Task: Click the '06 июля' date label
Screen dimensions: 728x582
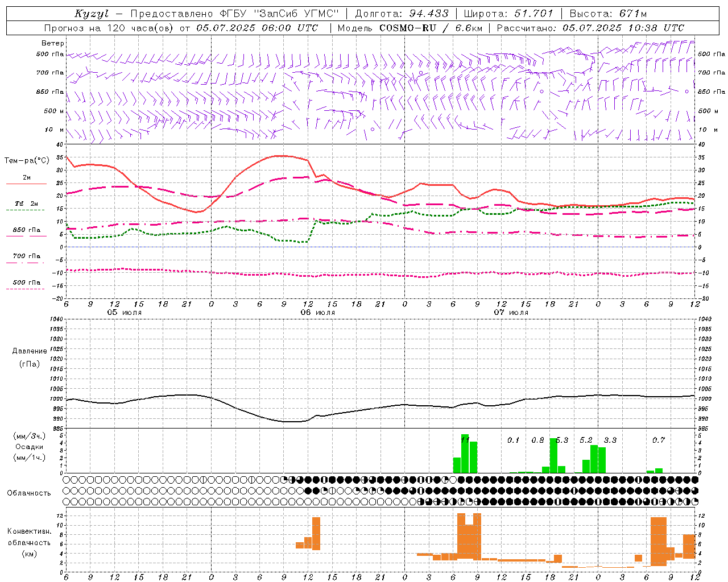Action: pos(318,313)
